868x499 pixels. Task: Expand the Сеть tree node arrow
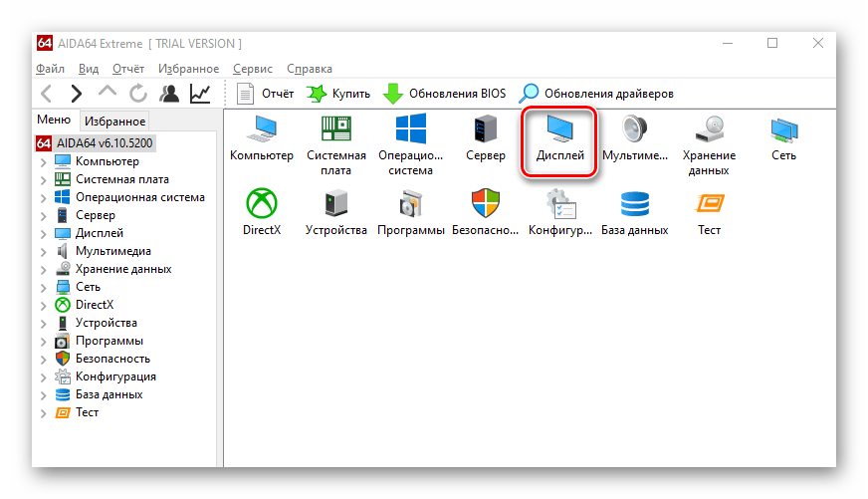tap(43, 287)
